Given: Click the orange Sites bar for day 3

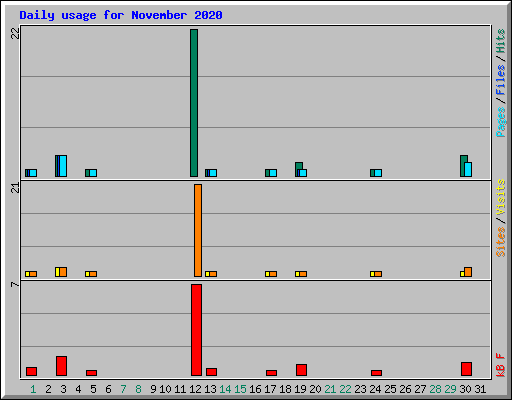Looking at the screenshot, I should click(x=63, y=272).
